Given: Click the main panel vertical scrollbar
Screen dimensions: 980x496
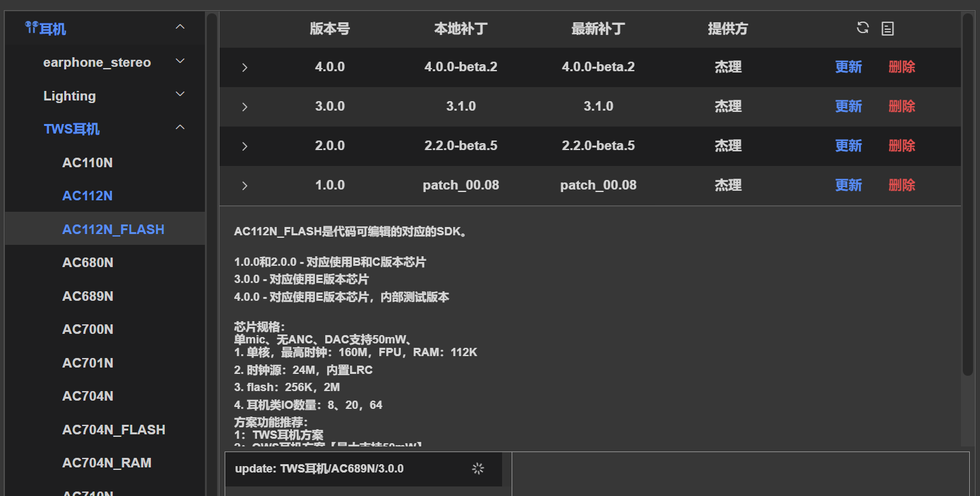Looking at the screenshot, I should point(968,194).
